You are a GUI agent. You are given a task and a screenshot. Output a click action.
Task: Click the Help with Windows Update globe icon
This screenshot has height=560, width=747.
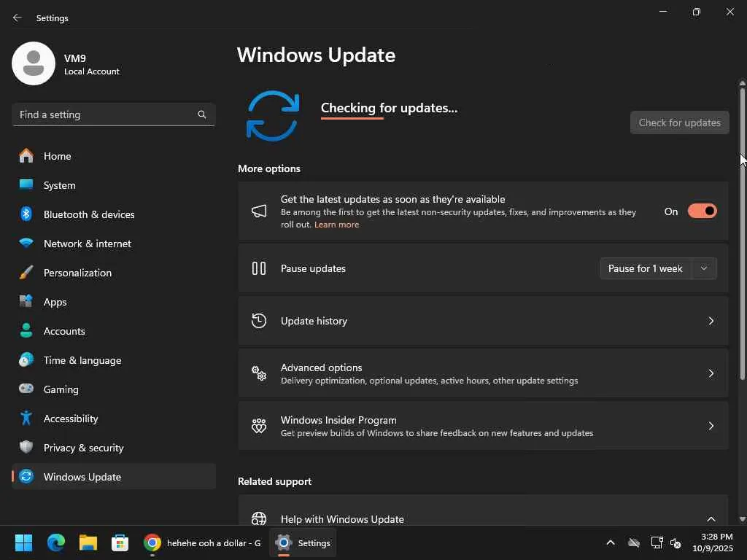259,518
